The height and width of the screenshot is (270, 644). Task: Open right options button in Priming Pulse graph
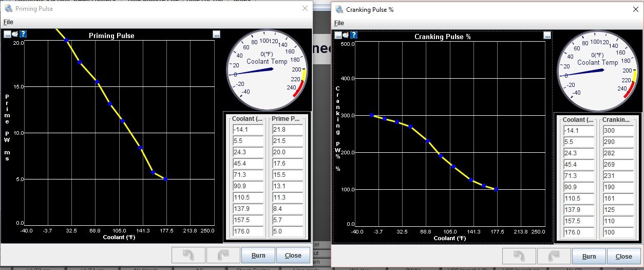click(216, 34)
